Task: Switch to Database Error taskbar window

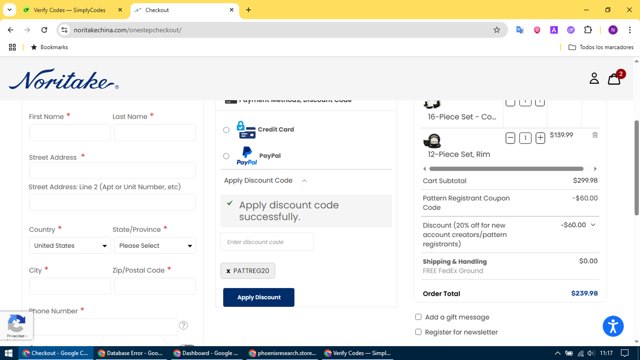Action: 130,353
